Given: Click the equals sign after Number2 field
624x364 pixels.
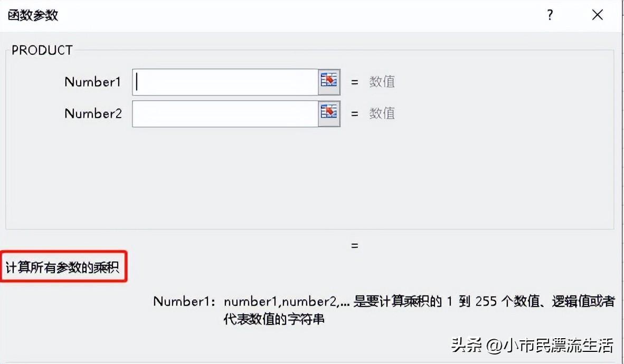Looking at the screenshot, I should click(x=355, y=114).
